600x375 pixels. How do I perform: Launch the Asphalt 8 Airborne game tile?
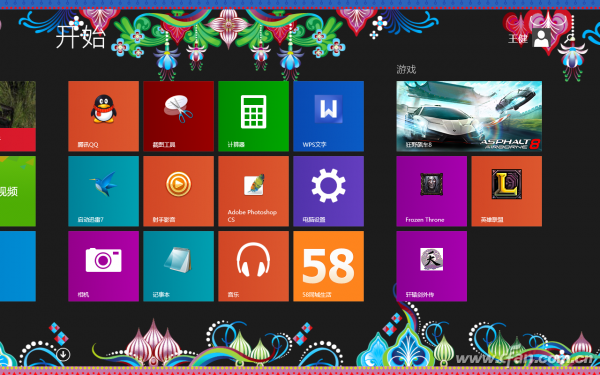coord(469,116)
